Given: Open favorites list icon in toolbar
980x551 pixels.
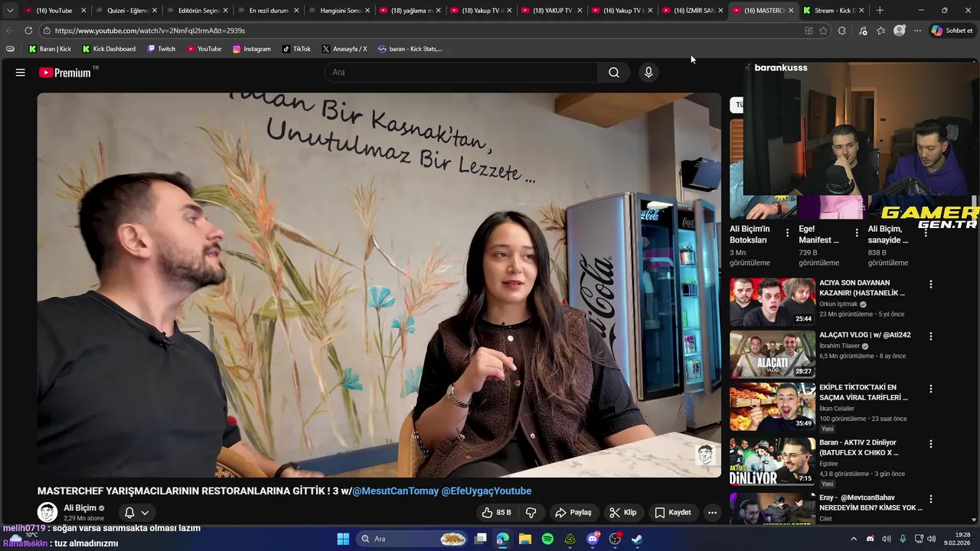Looking at the screenshot, I should (880, 31).
